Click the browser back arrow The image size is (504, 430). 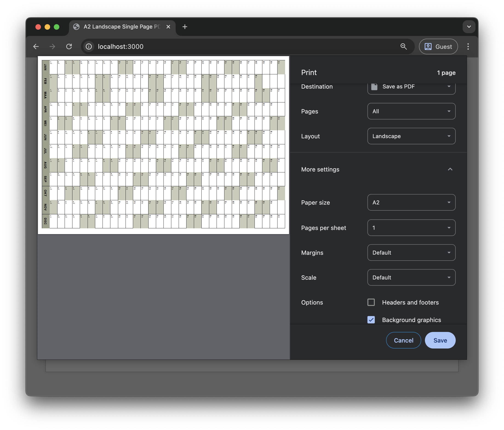click(36, 46)
